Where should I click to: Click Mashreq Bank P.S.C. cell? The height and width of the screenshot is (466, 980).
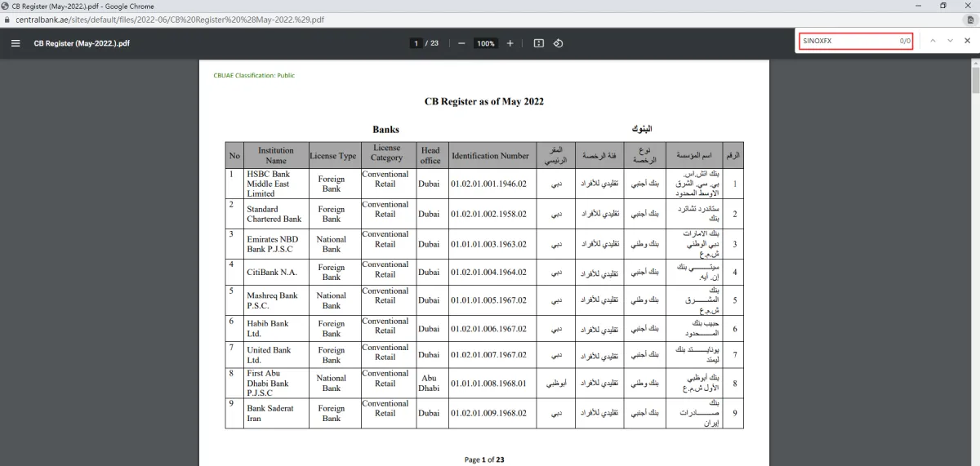tap(276, 300)
